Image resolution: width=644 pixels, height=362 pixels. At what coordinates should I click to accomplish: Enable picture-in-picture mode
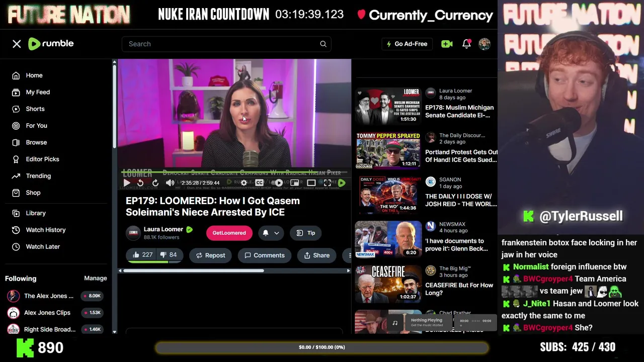coord(295,183)
